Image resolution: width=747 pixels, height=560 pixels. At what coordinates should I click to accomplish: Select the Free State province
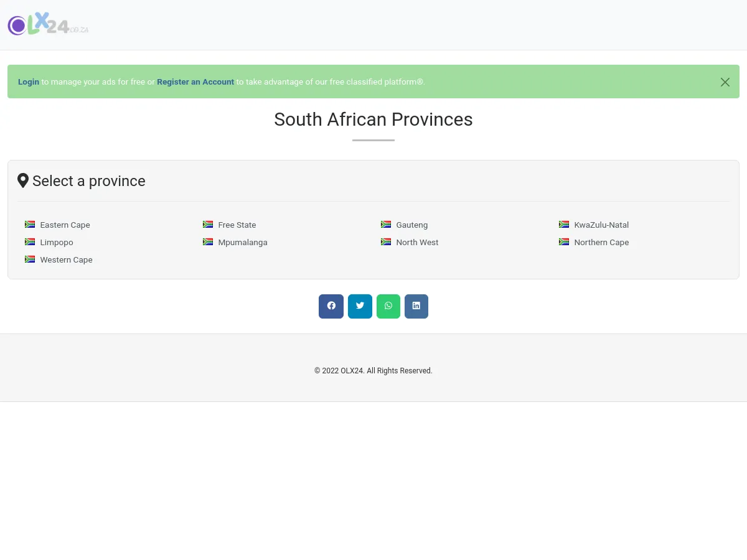(237, 225)
